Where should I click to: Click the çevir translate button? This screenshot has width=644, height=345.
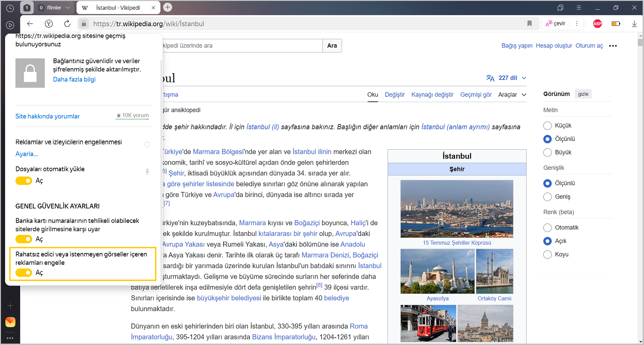point(555,24)
